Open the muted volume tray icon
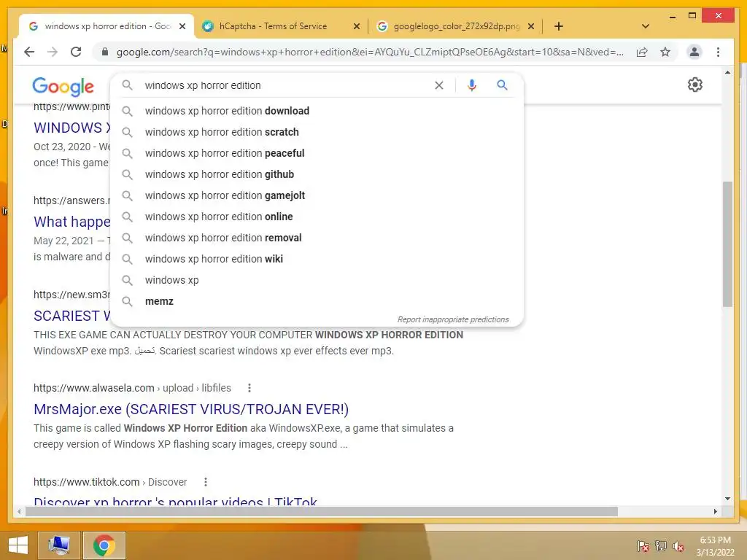Viewport: 747px width, 560px height. tap(678, 546)
